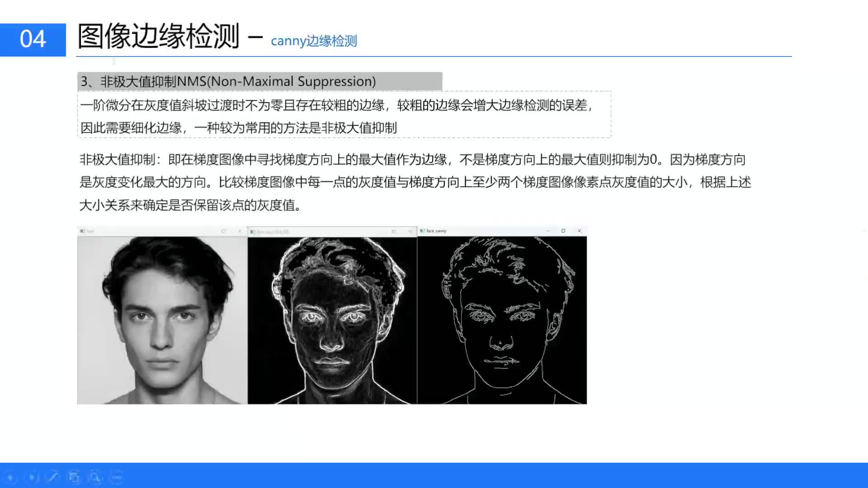
Task: Advance with the next slide arrow
Action: [32, 477]
